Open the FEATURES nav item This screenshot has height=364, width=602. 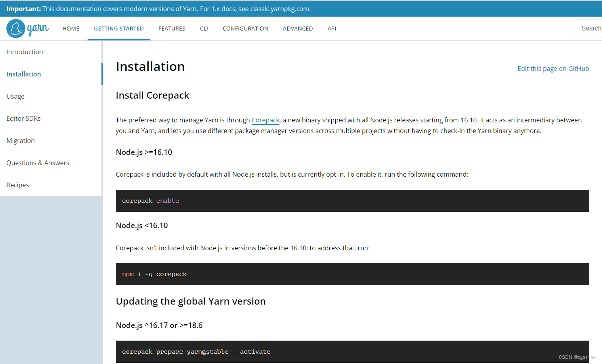(172, 29)
